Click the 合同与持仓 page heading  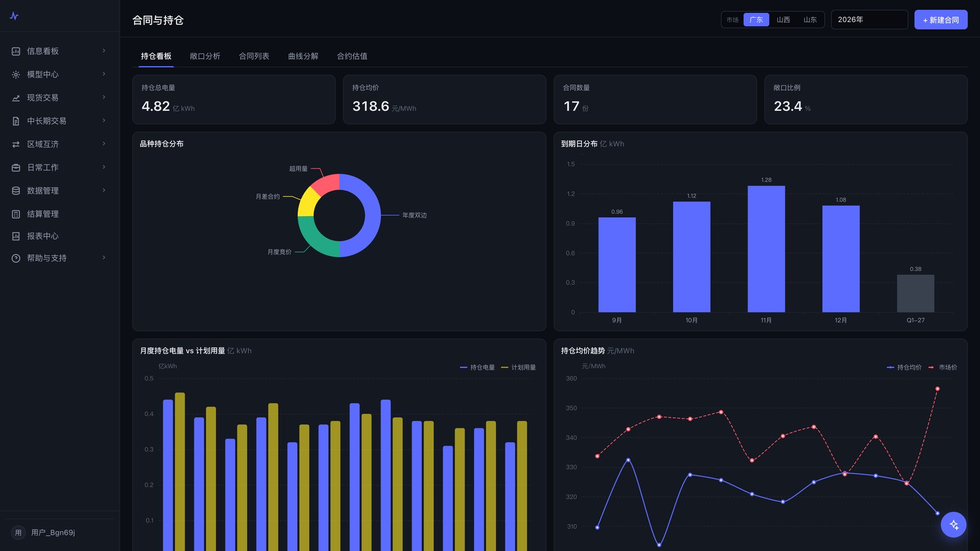pos(158,20)
